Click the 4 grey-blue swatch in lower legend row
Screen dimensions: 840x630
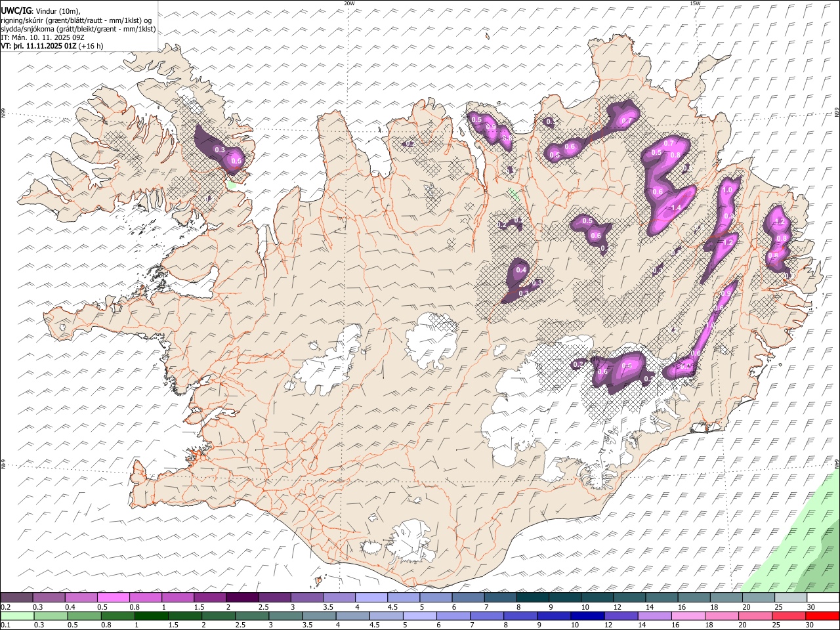[352, 616]
